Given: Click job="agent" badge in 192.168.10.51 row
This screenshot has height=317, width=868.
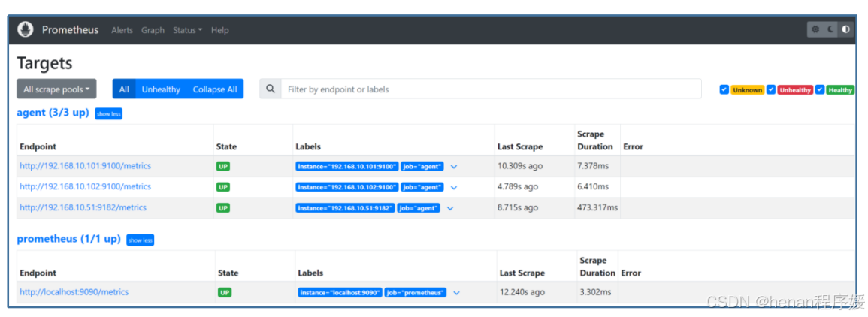Looking at the screenshot, I should coord(419,208).
